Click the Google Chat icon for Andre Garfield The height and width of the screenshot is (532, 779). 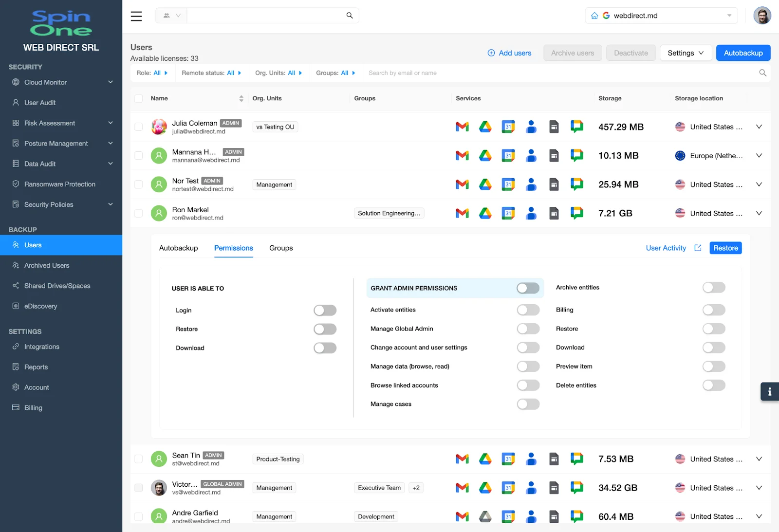[x=576, y=516]
